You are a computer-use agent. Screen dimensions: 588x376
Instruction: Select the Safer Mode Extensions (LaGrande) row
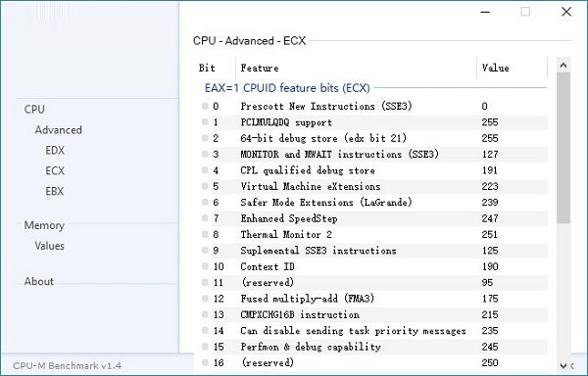(x=374, y=203)
